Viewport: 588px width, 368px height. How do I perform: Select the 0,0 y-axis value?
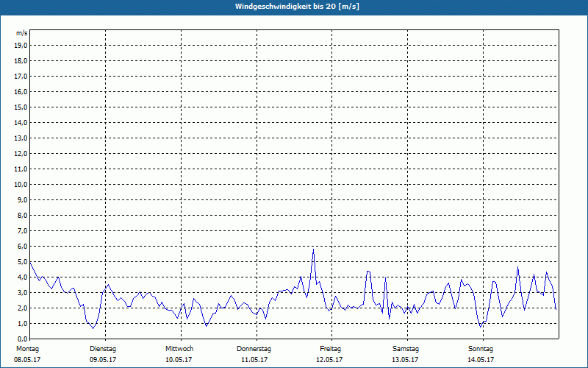[22, 339]
